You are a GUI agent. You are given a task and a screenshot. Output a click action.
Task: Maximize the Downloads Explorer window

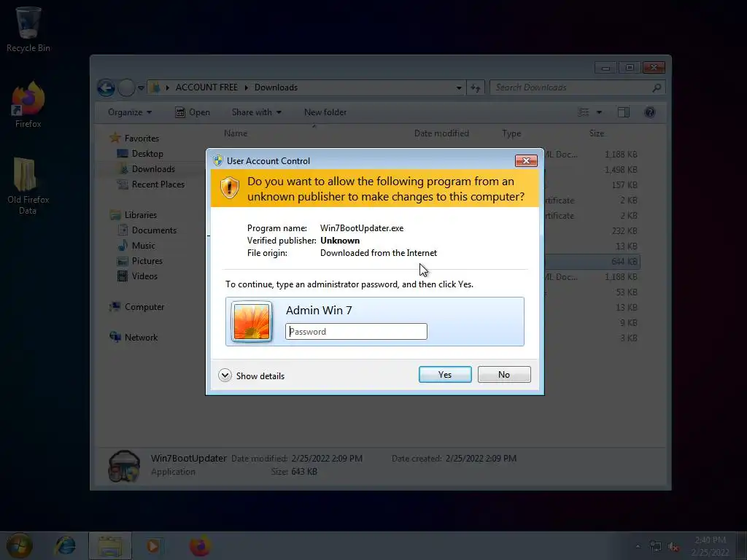[x=630, y=68]
